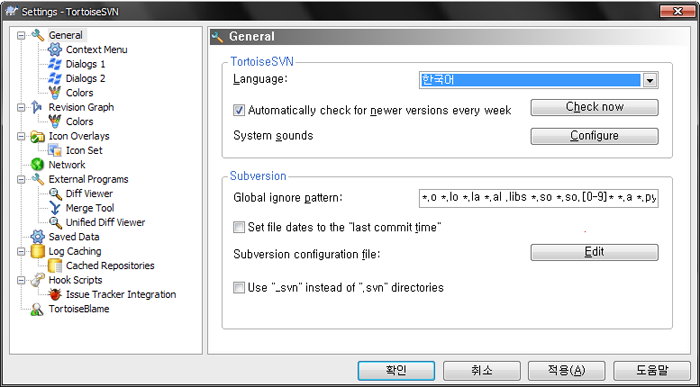Select Diff Viewer in the tree

(x=89, y=194)
